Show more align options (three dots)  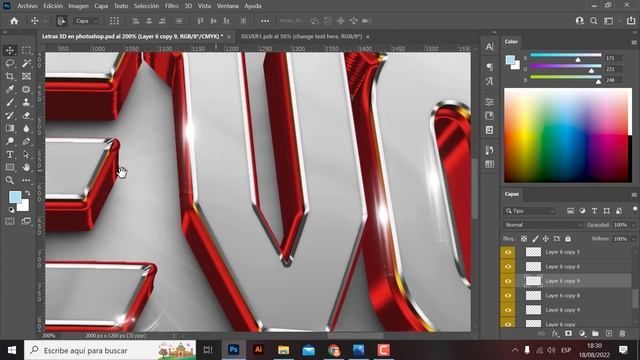pyautogui.click(x=265, y=21)
